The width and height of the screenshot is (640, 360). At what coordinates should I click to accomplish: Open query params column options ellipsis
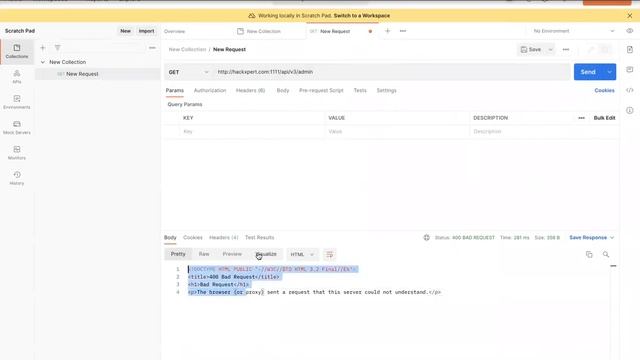[x=581, y=118]
